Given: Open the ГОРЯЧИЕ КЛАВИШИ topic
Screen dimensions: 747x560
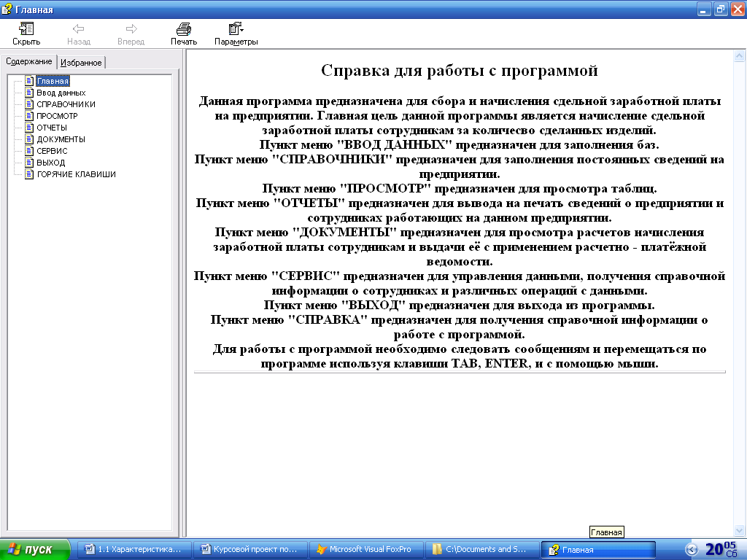Looking at the screenshot, I should [x=76, y=174].
